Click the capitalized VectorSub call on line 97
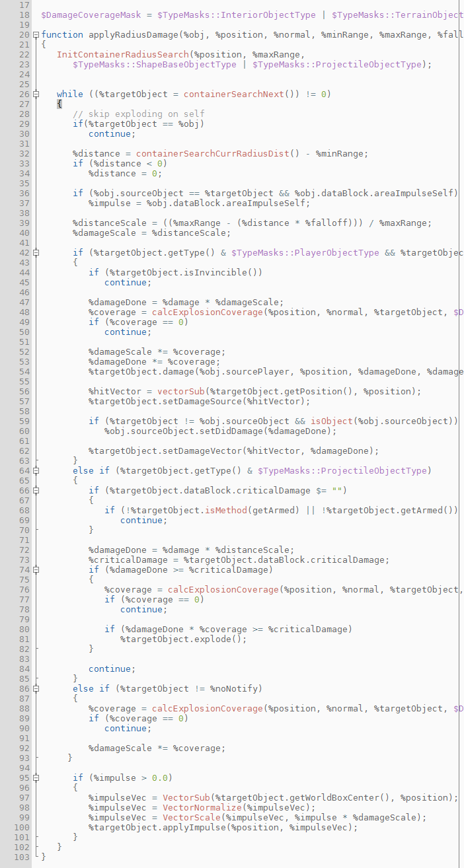The image size is (464, 868). click(x=186, y=797)
